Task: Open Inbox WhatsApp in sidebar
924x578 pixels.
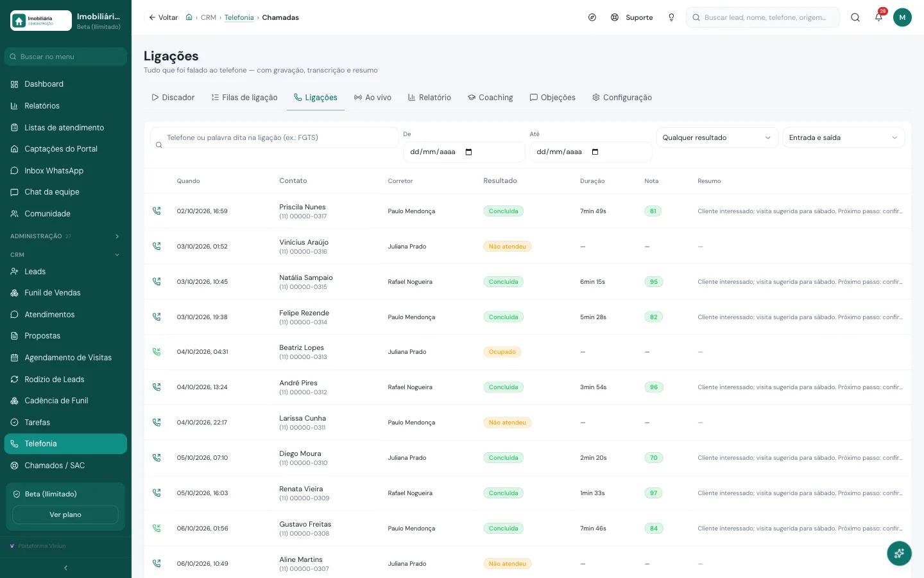Action: click(x=65, y=171)
